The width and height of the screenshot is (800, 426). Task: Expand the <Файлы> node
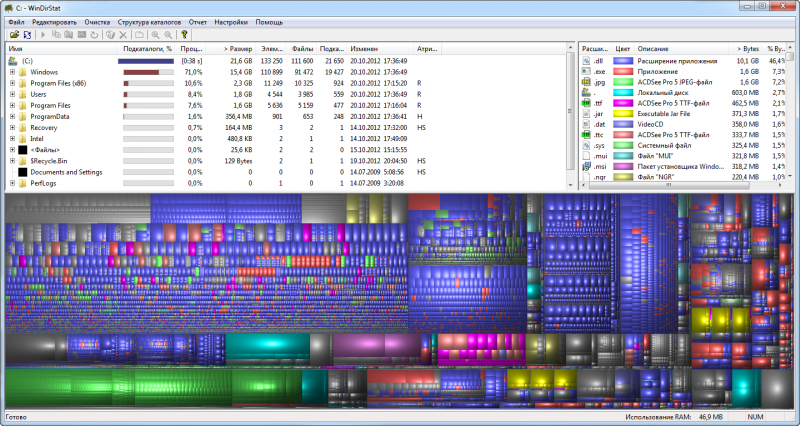coord(12,150)
